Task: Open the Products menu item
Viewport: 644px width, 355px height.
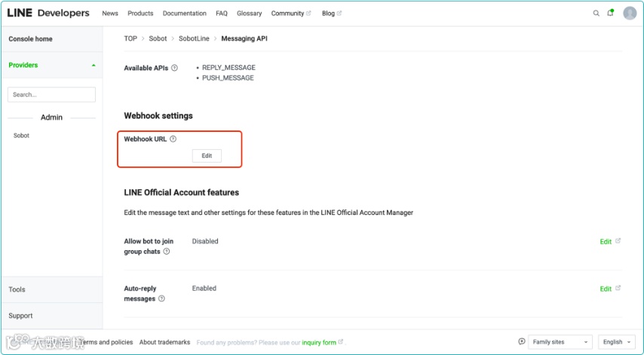Action: click(140, 14)
